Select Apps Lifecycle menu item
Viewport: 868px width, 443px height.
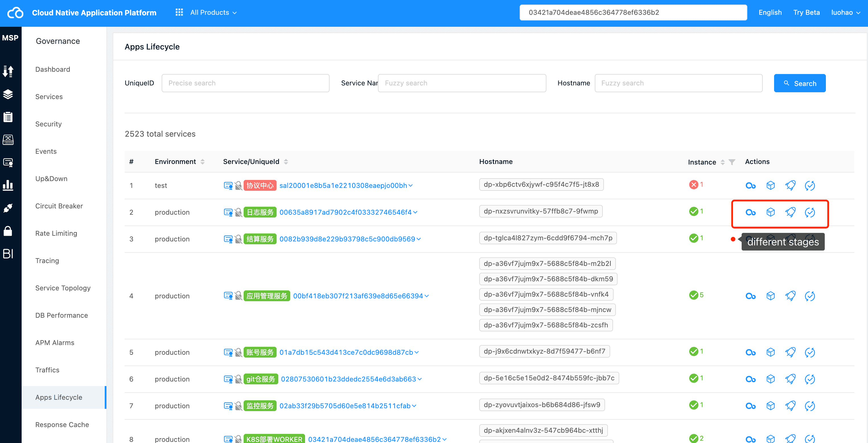coord(64,397)
